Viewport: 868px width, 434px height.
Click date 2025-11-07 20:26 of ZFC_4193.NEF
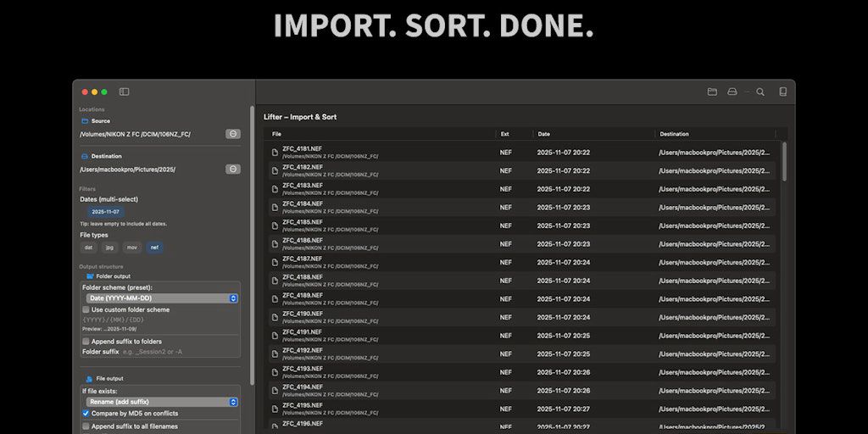564,372
